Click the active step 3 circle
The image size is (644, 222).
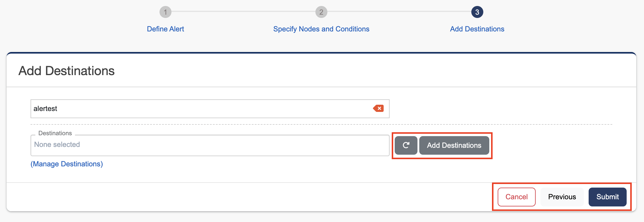pos(477,12)
